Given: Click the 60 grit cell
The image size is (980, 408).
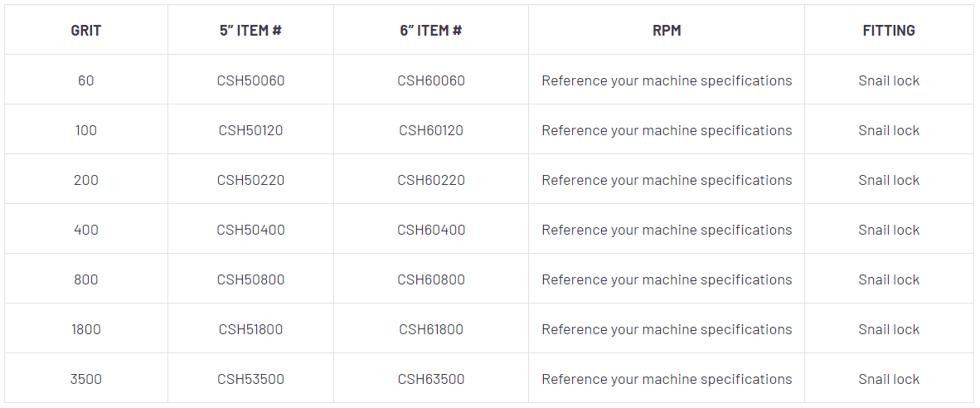Looking at the screenshot, I should (x=86, y=80).
